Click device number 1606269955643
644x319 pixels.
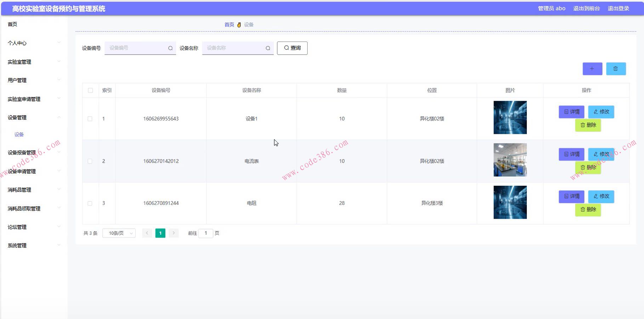161,119
